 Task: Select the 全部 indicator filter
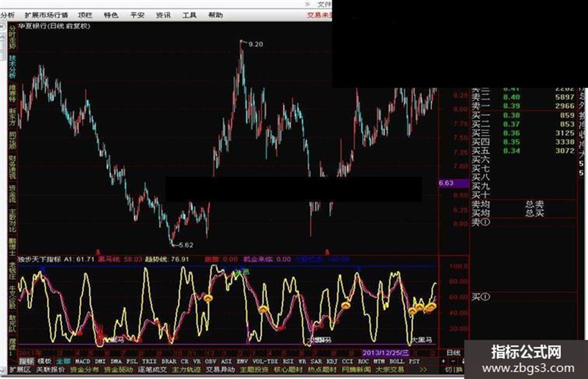(x=63, y=362)
